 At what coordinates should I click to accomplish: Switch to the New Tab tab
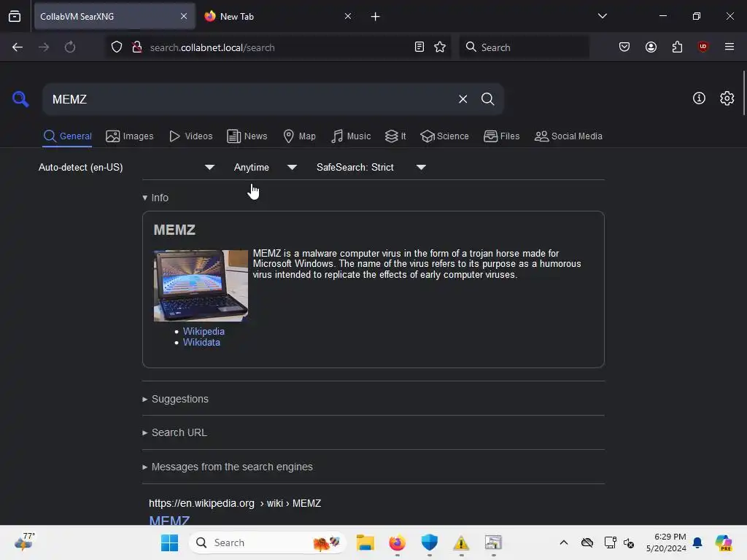(279, 16)
